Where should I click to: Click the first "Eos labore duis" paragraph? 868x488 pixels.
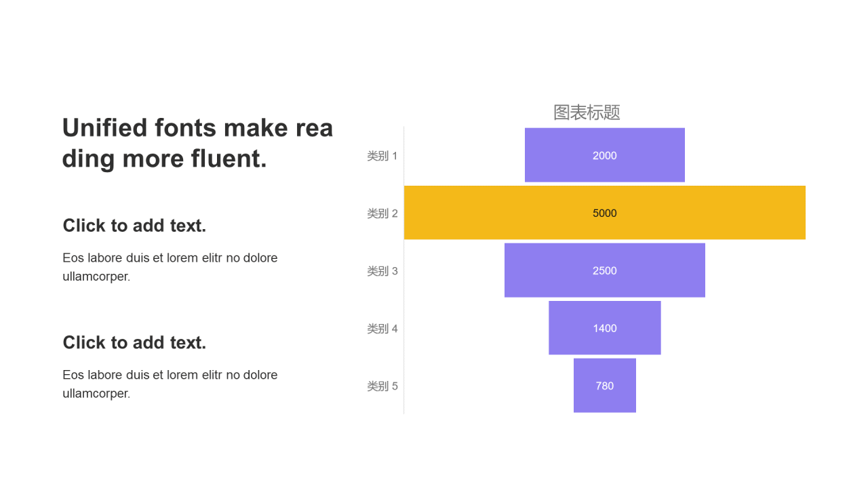(170, 267)
